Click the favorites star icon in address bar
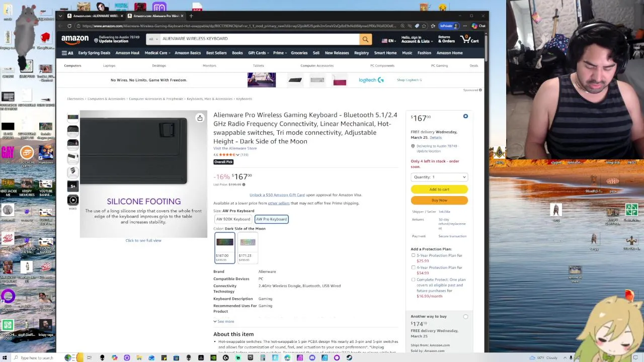Screen dimensions: 644x362 point(424,26)
